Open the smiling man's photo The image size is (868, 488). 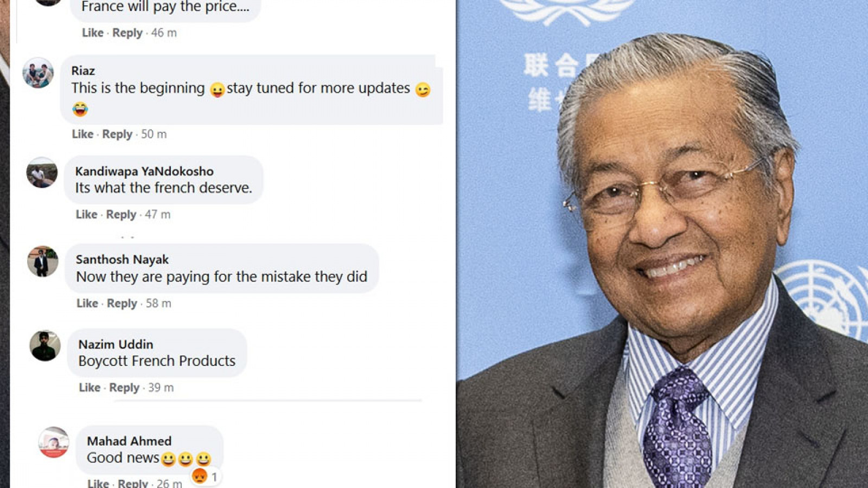pos(662,244)
